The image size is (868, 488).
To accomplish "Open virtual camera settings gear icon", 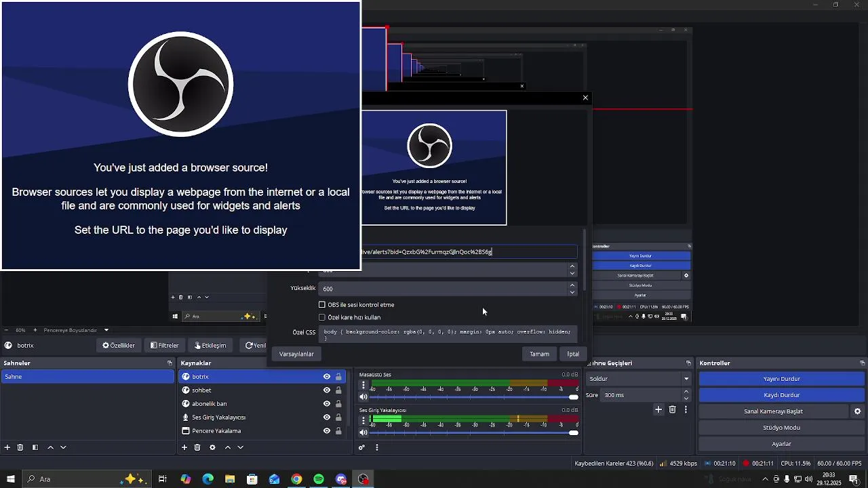I will 858,411.
